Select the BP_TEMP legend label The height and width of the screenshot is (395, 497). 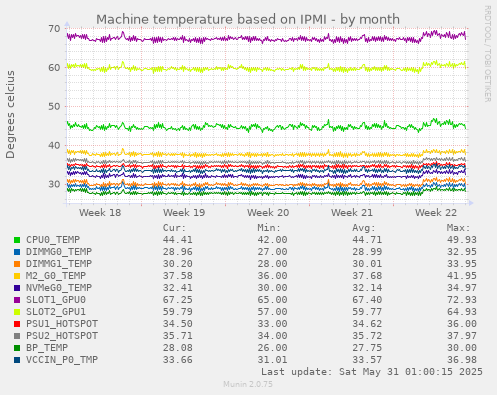[x=47, y=348]
